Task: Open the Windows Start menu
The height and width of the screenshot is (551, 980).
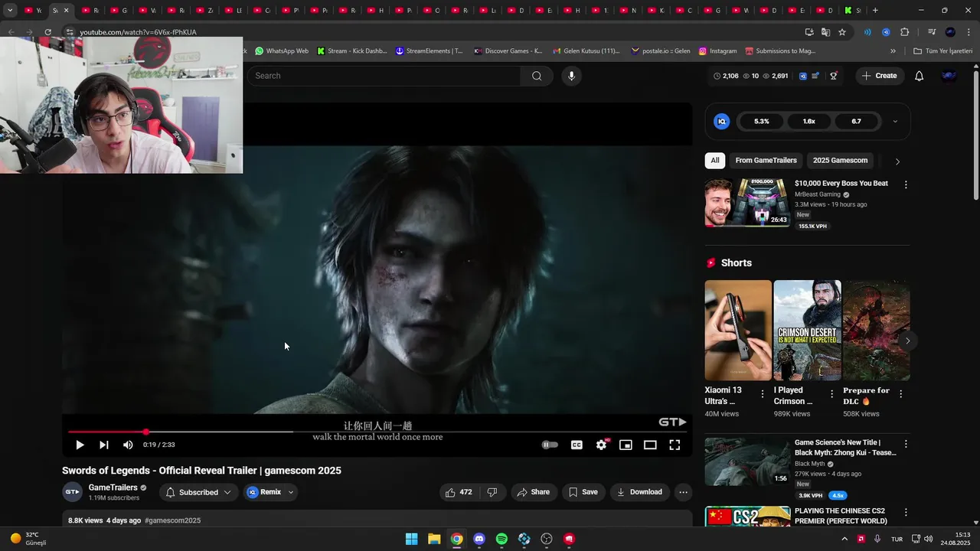Action: pos(411,539)
